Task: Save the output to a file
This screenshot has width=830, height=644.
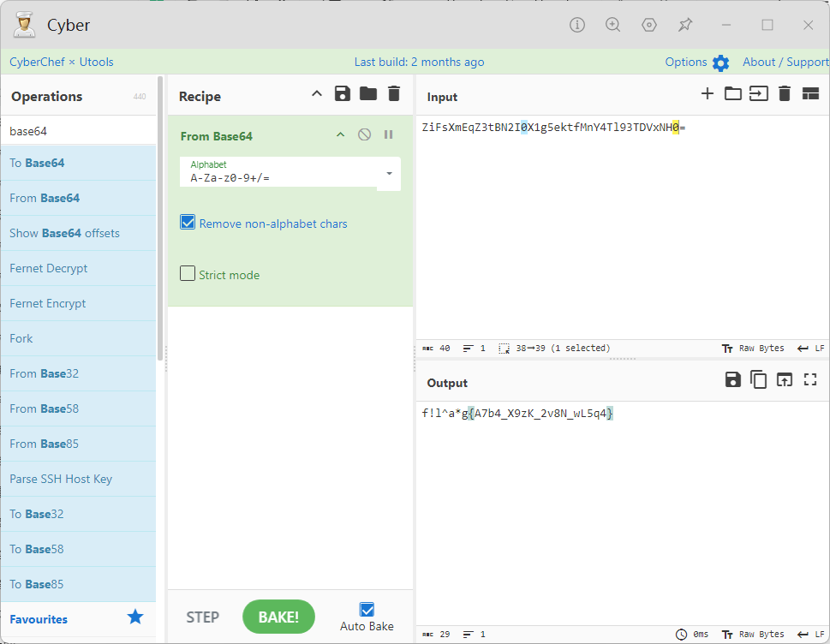Action: 732,379
